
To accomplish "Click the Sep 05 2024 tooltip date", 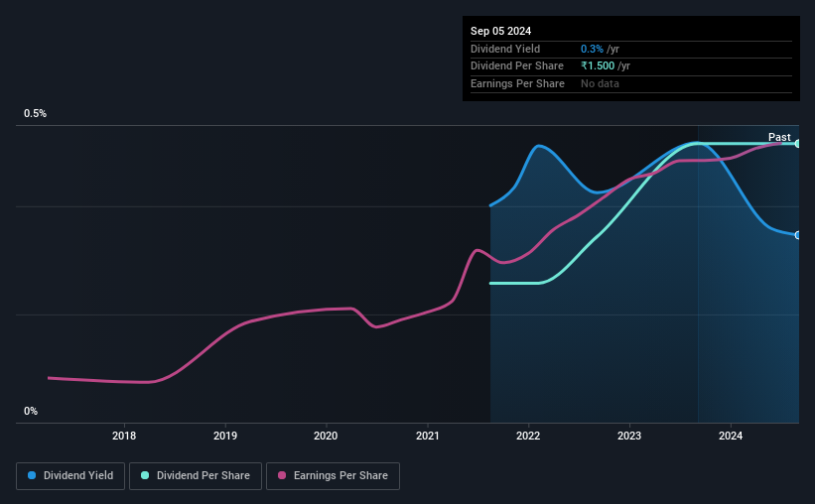I will pos(500,31).
